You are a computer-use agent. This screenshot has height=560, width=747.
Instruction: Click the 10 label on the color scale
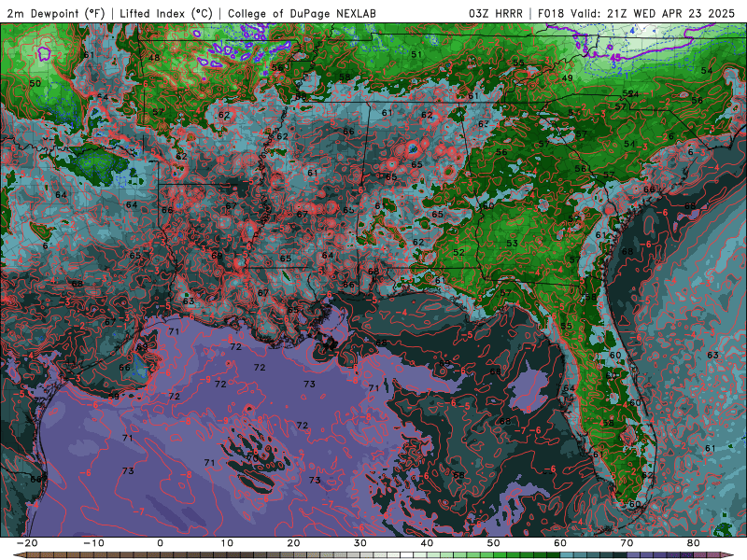[x=227, y=543]
